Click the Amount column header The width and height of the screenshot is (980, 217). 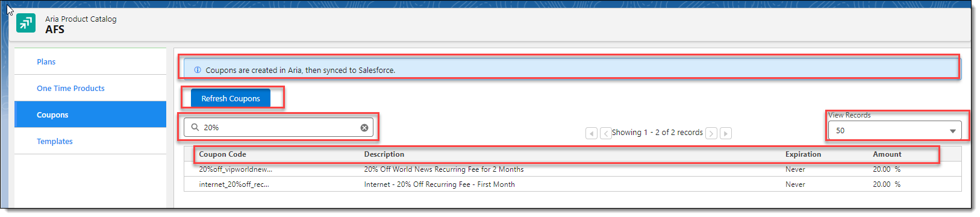click(887, 154)
